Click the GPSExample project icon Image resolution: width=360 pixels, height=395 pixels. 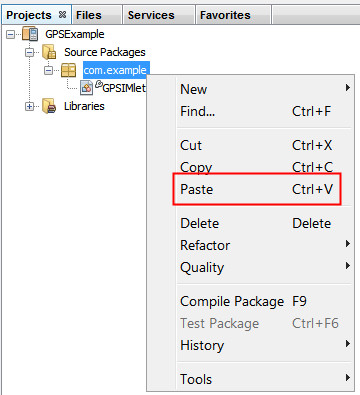click(31, 34)
